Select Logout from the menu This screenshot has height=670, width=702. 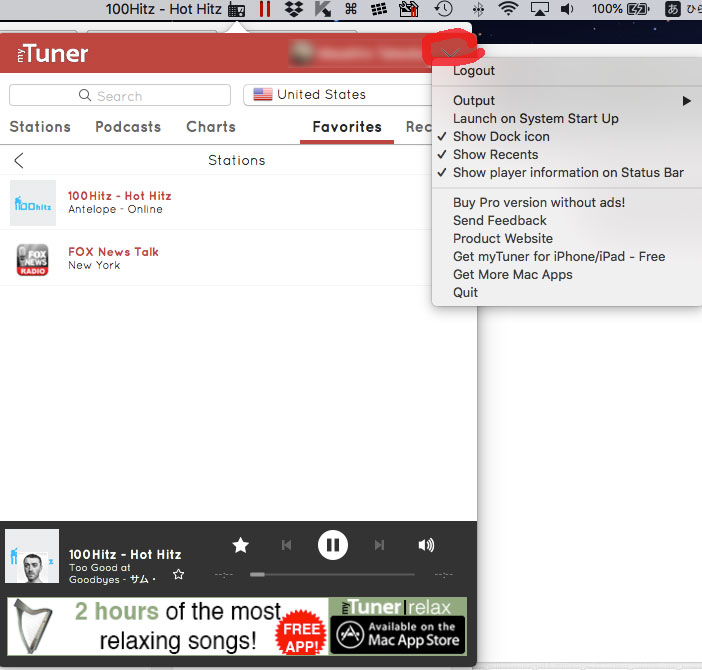click(567, 71)
